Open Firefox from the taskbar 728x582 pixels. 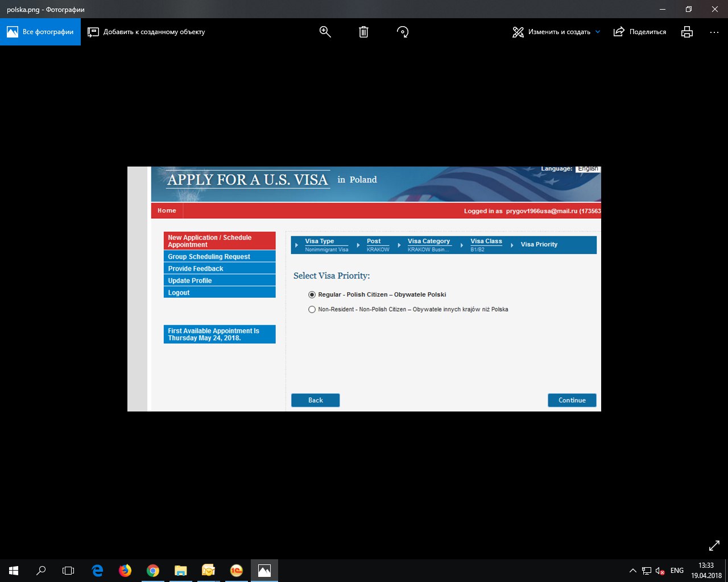tap(125, 570)
